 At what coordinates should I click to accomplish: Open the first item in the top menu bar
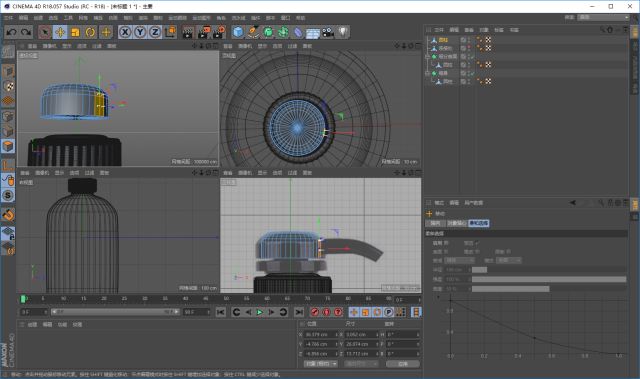tap(8, 18)
